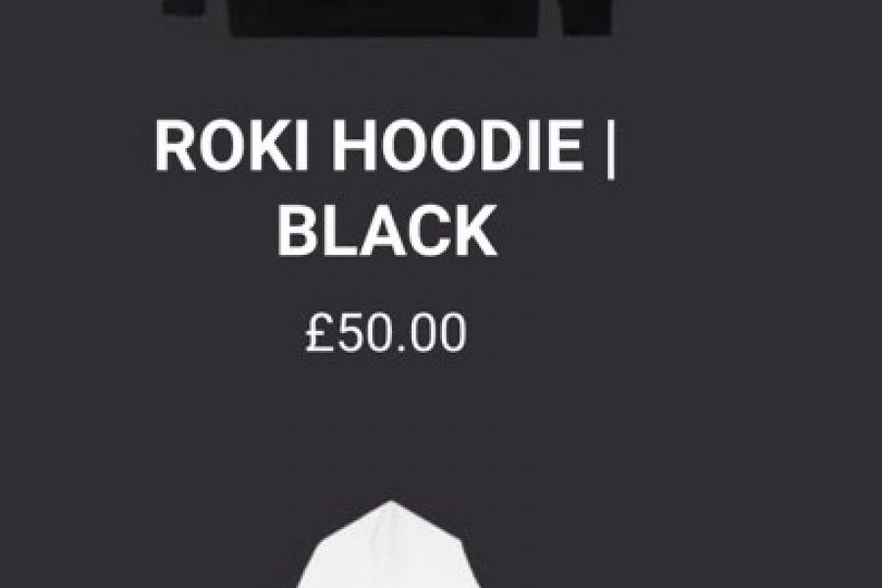Click the letter K ending the BLACK label
The height and width of the screenshot is (588, 882).
coord(475,230)
